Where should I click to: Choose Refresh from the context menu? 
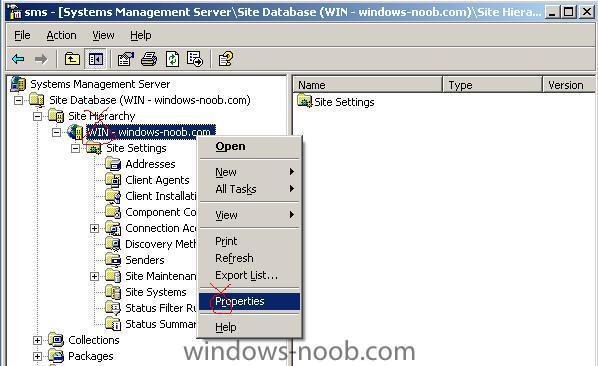click(x=249, y=258)
